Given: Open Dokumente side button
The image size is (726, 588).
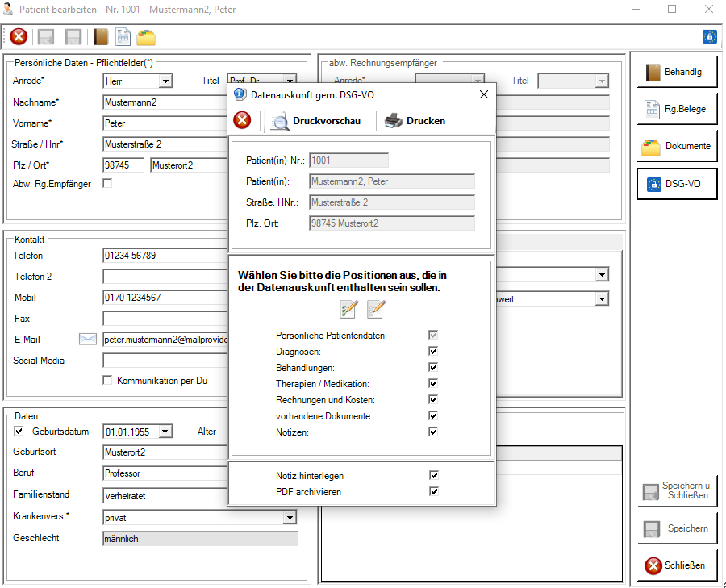Looking at the screenshot, I should point(677,146).
